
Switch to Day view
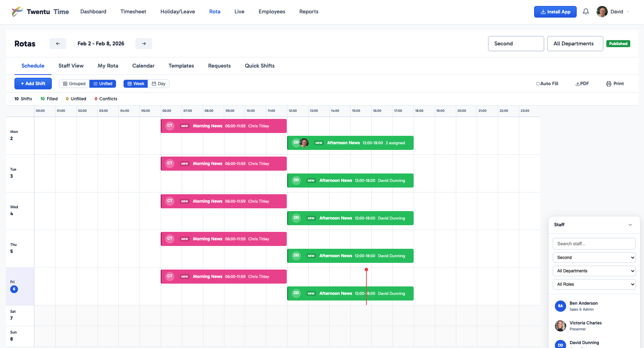click(x=159, y=84)
